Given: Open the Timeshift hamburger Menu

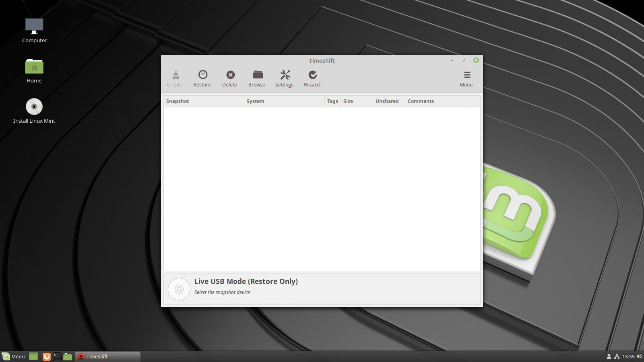Looking at the screenshot, I should [466, 79].
